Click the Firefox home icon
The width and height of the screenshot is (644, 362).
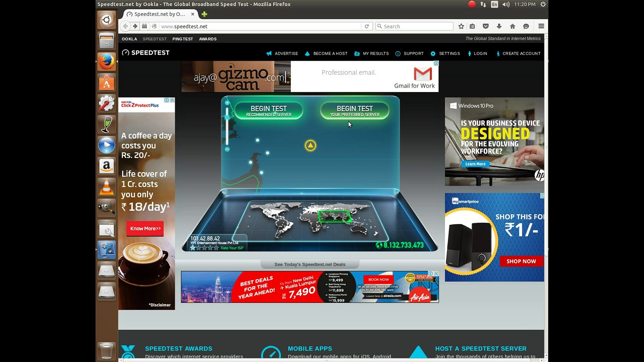pos(513,26)
